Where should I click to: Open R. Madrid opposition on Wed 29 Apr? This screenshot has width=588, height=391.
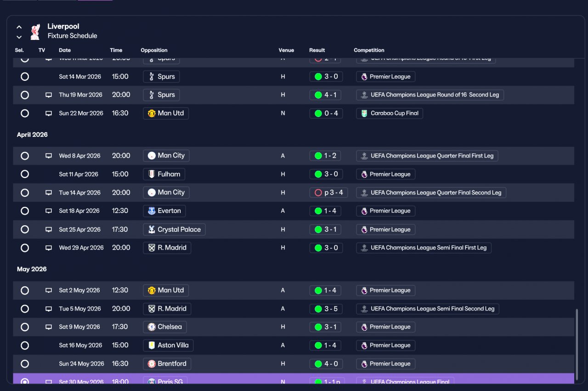[x=167, y=248]
